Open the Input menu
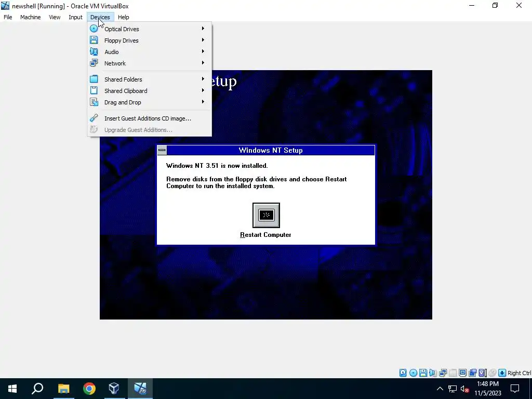532x399 pixels. [75, 17]
